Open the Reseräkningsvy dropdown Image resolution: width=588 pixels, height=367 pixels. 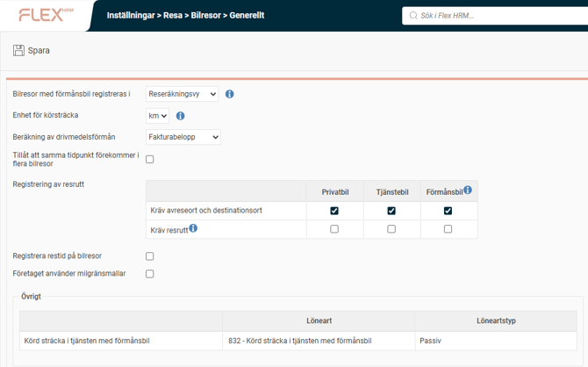[x=182, y=94]
